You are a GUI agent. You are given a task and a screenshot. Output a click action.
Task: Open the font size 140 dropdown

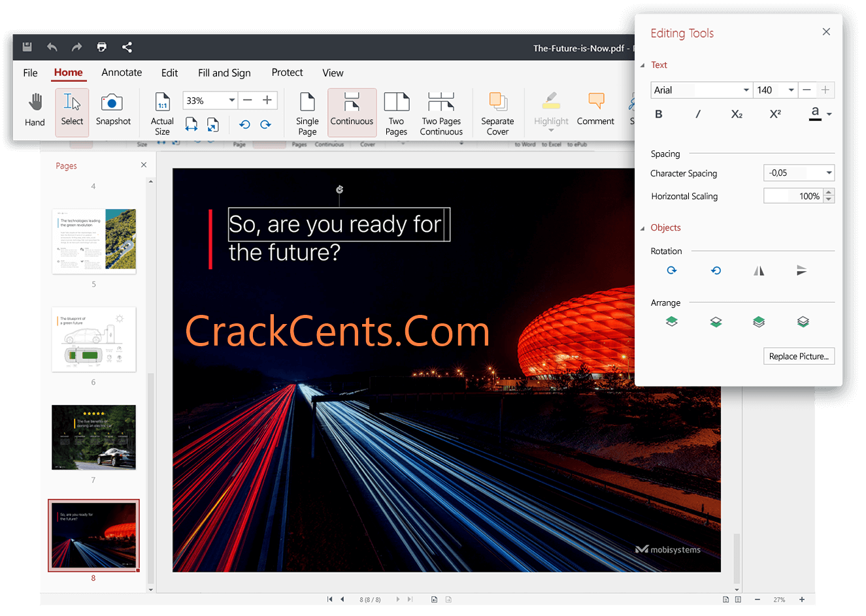[791, 90]
